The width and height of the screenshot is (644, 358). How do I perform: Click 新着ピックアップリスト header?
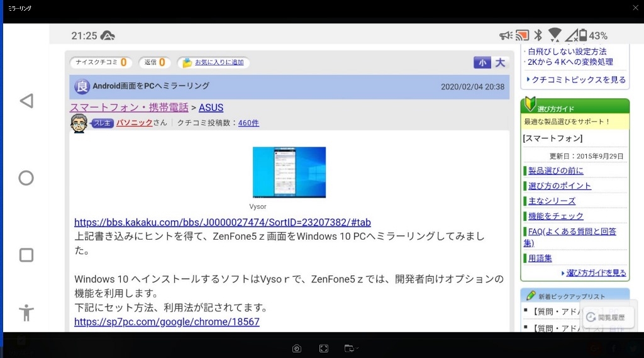[575, 296]
